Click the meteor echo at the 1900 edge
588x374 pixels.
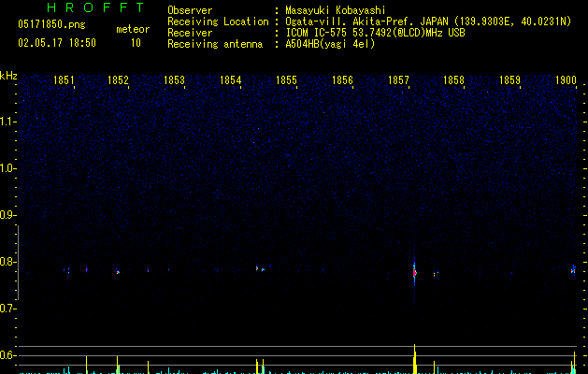pos(573,269)
